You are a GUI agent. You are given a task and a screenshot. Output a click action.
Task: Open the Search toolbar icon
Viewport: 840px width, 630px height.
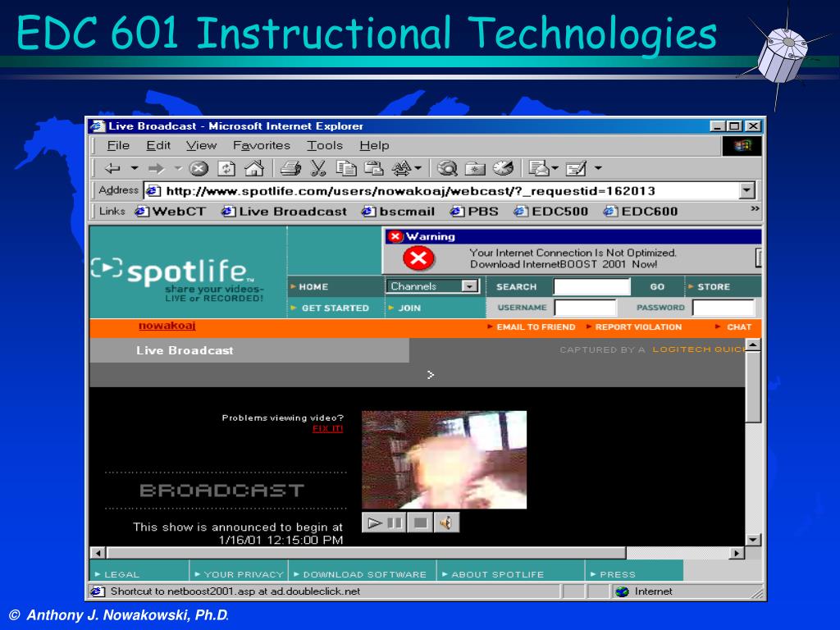[x=447, y=169]
